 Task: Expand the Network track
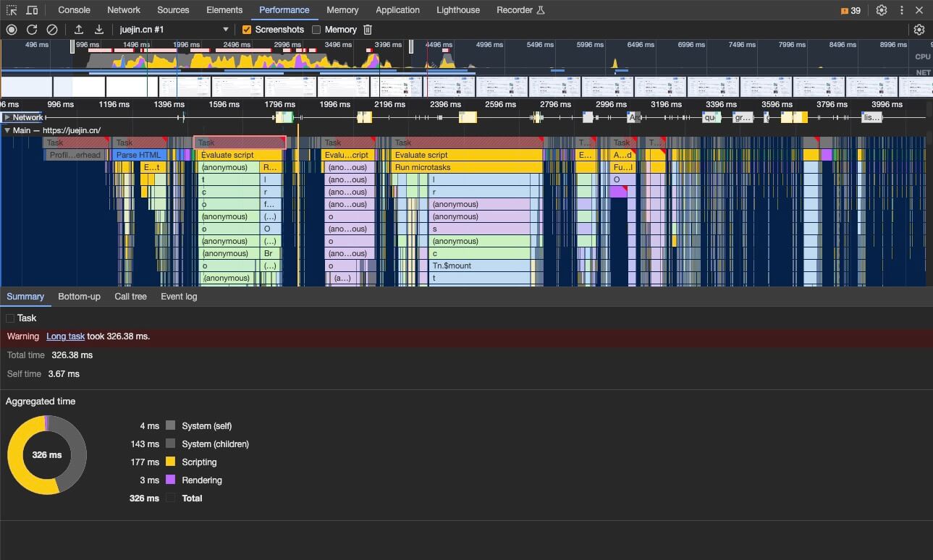click(x=7, y=117)
